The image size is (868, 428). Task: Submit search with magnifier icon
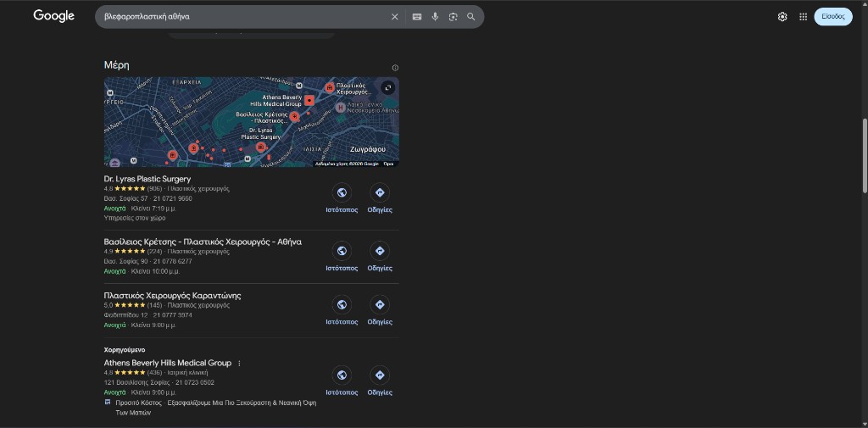(x=471, y=17)
